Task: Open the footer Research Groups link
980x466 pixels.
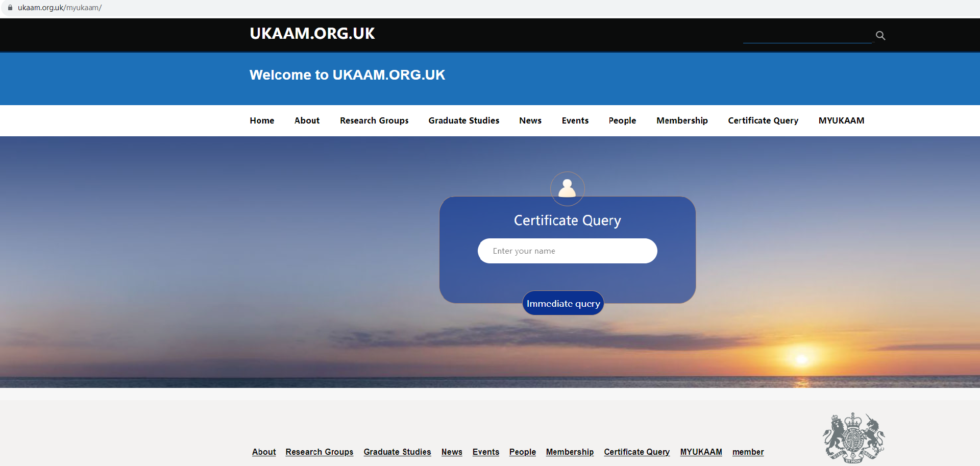Action: [320, 452]
